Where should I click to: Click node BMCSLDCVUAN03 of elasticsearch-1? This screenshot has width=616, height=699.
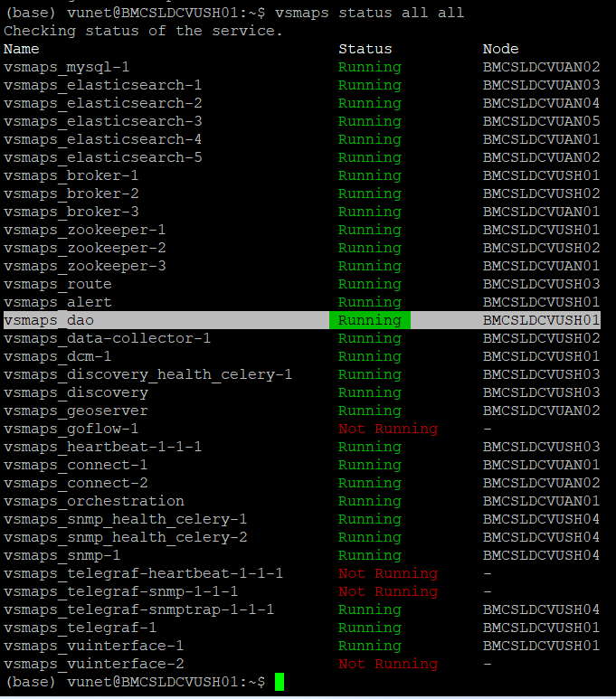click(x=541, y=85)
